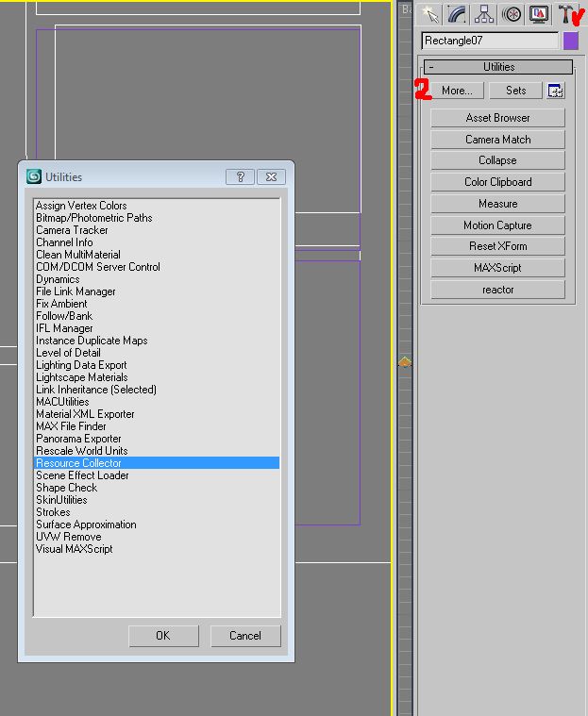The height and width of the screenshot is (716, 588).
Task: Select Link Inheritance (Selected) entry
Action: [x=157, y=390]
